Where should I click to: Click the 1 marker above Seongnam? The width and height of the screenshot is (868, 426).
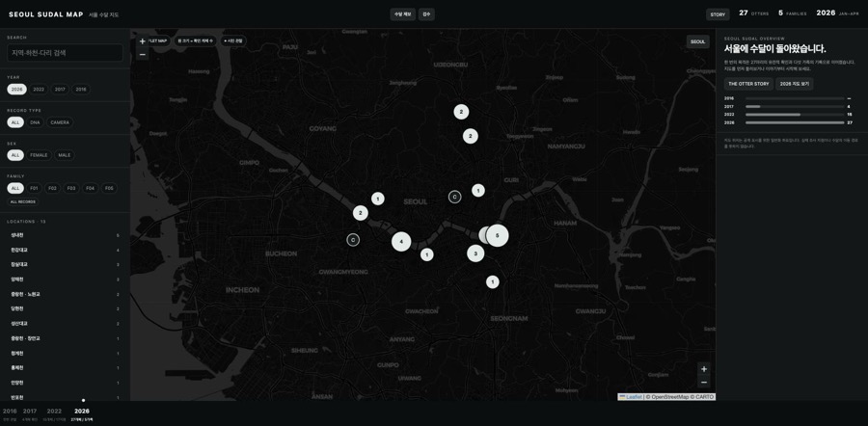point(493,282)
